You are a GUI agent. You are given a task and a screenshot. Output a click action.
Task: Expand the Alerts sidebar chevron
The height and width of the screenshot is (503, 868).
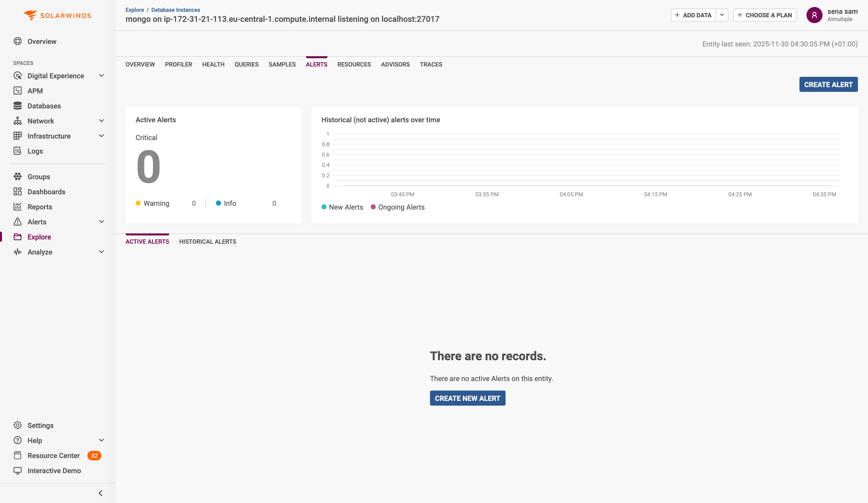point(101,222)
